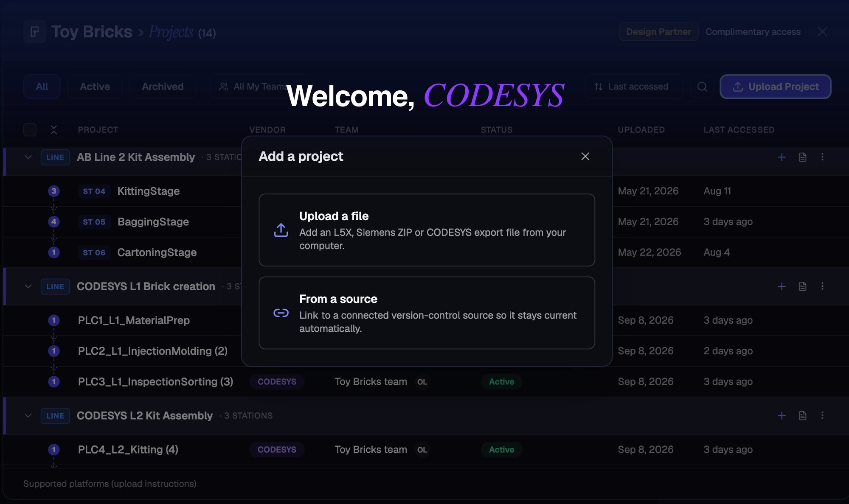
Task: Toggle the select-all projects checkbox
Action: click(30, 130)
